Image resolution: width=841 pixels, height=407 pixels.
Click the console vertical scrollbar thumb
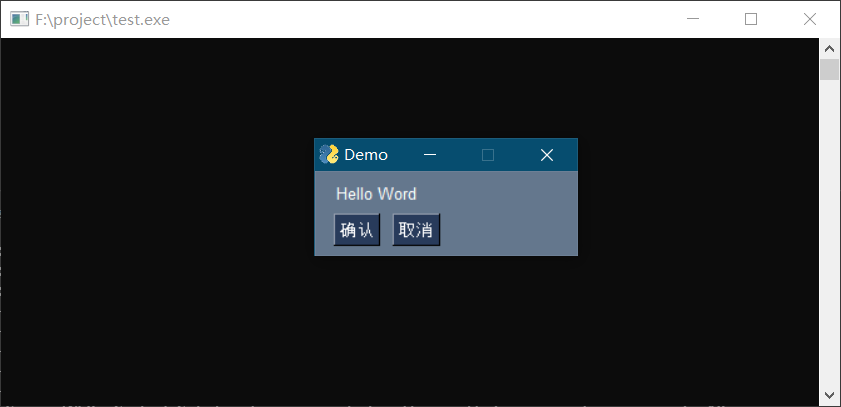pos(829,70)
